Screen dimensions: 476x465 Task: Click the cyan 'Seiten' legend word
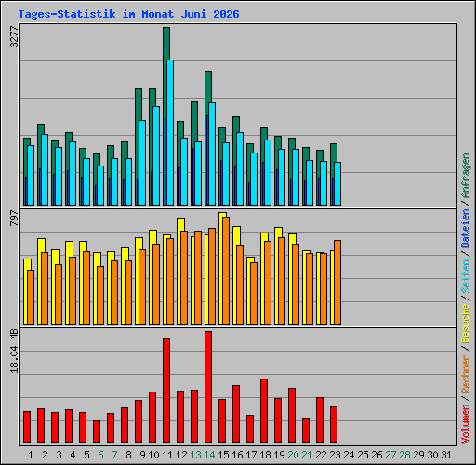click(466, 276)
